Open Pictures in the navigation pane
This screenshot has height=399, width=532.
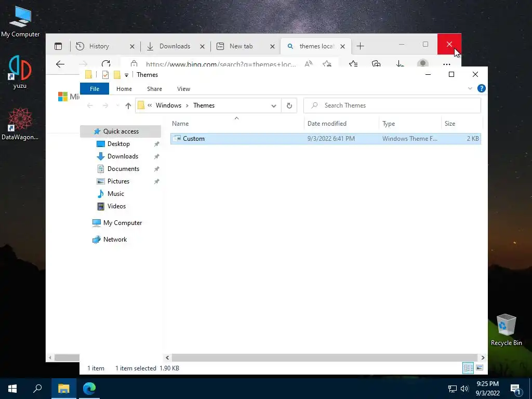coord(118,181)
